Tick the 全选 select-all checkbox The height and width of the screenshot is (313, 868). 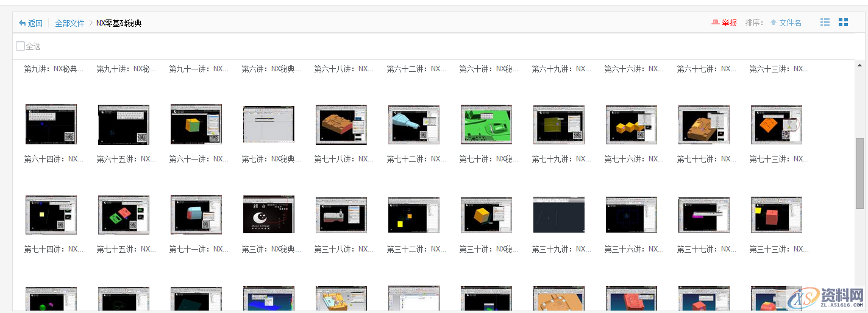coord(21,46)
